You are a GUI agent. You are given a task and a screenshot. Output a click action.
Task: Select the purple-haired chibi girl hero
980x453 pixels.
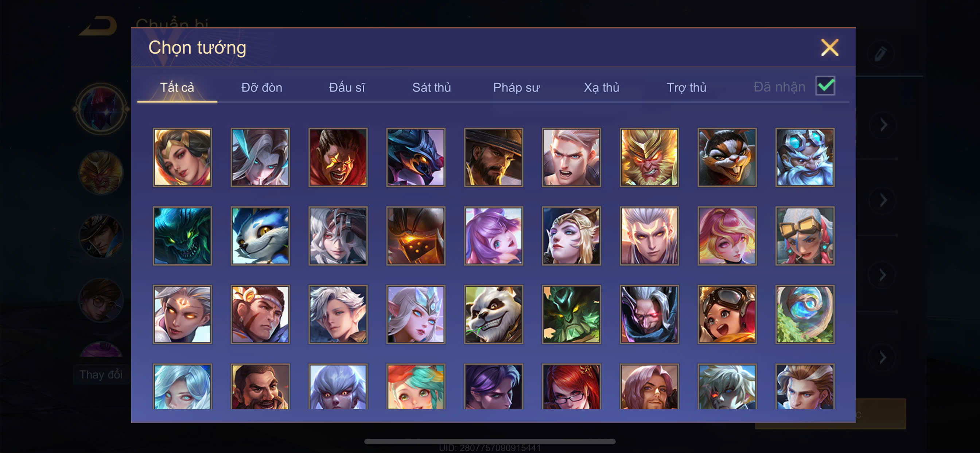[493, 236]
